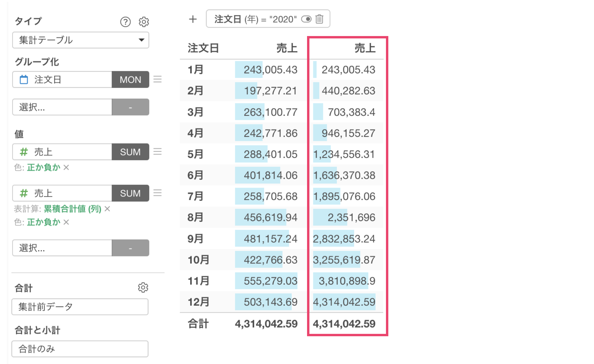Click the empty group-by 選択 field
The width and height of the screenshot is (594, 364).
click(62, 107)
